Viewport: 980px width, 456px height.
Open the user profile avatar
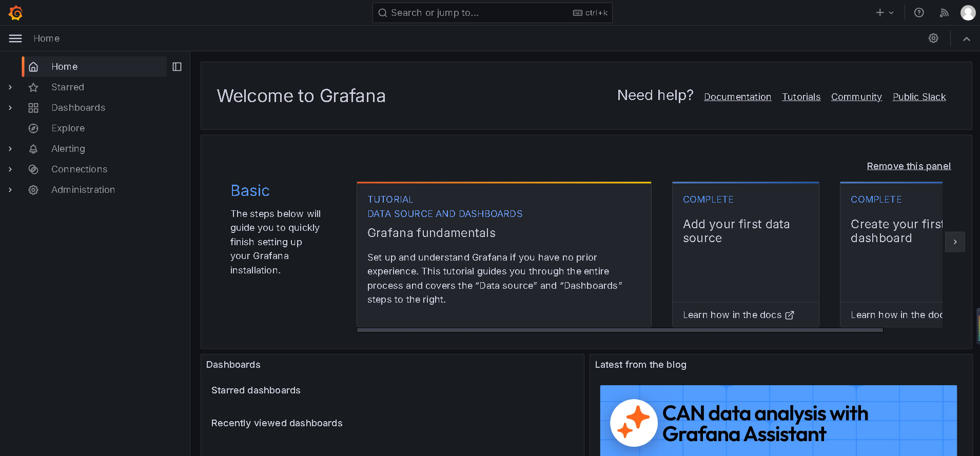[x=968, y=13]
